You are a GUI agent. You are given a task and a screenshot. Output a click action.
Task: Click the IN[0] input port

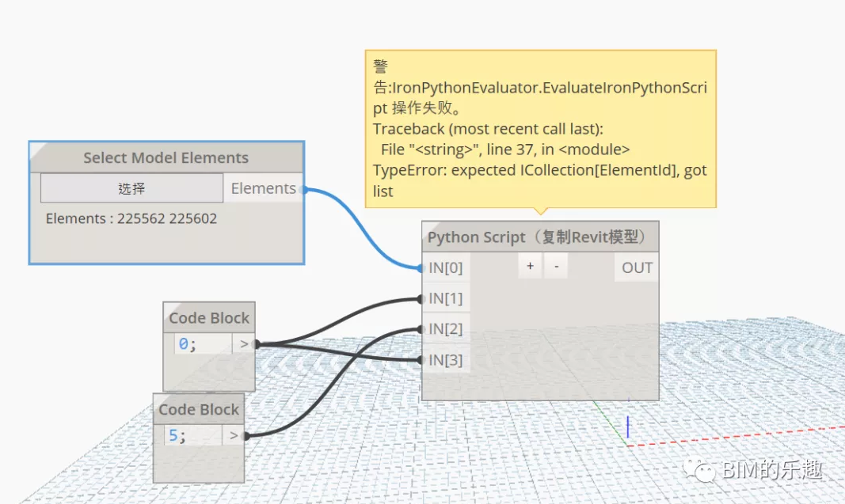(x=446, y=267)
